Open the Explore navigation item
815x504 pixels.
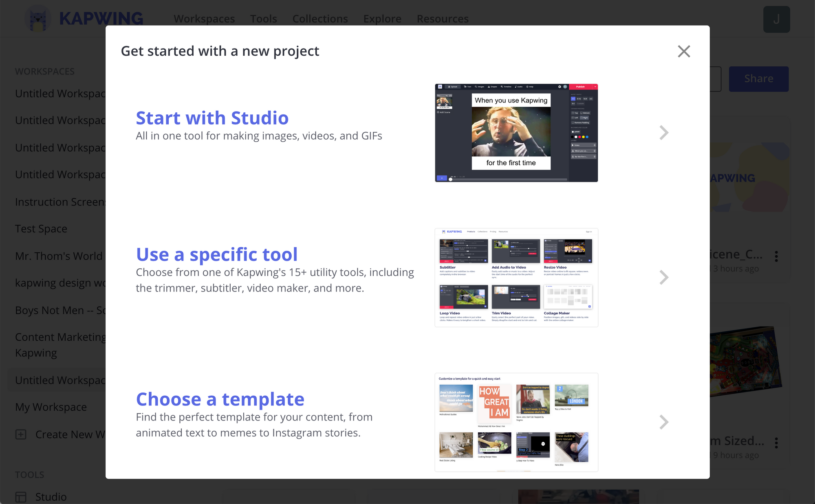pos(382,19)
